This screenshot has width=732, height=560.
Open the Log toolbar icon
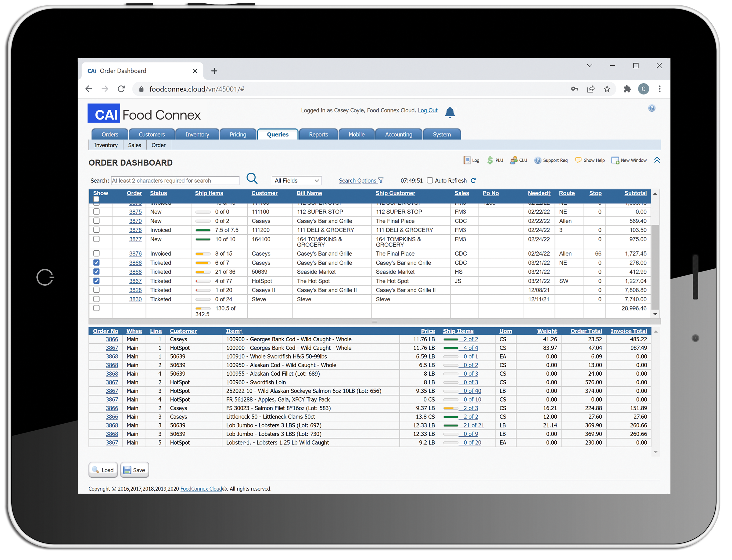pyautogui.click(x=467, y=160)
